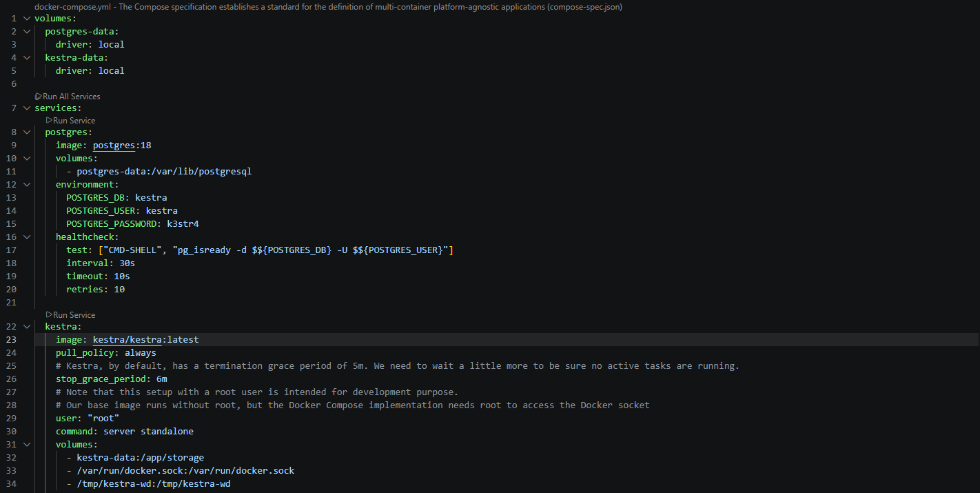Click 'postgres-data:/var/lib/postgresql' volume entry
The height and width of the screenshot is (493, 980).
[x=164, y=172]
